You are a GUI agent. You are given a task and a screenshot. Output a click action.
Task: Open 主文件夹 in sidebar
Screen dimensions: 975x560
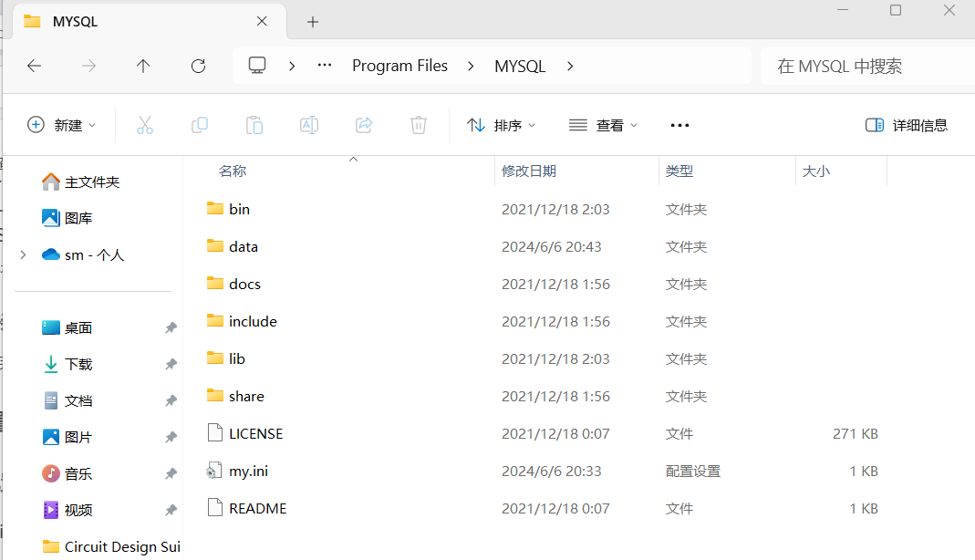coord(81,182)
